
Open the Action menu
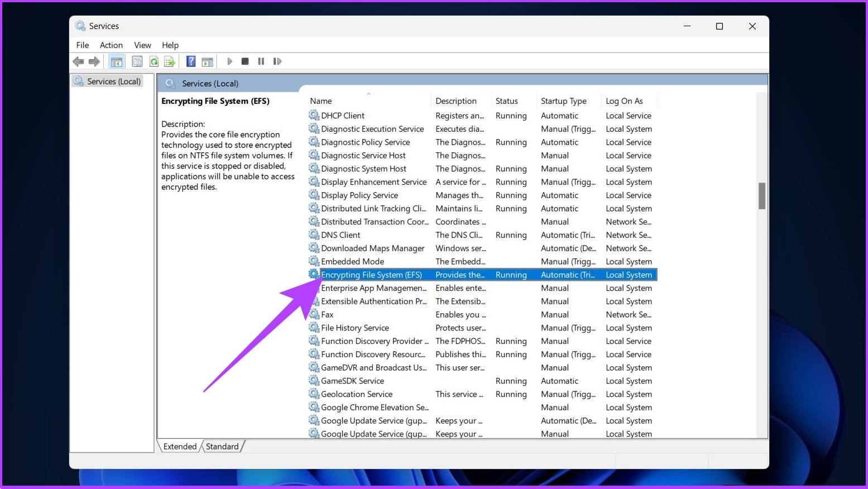click(x=111, y=45)
